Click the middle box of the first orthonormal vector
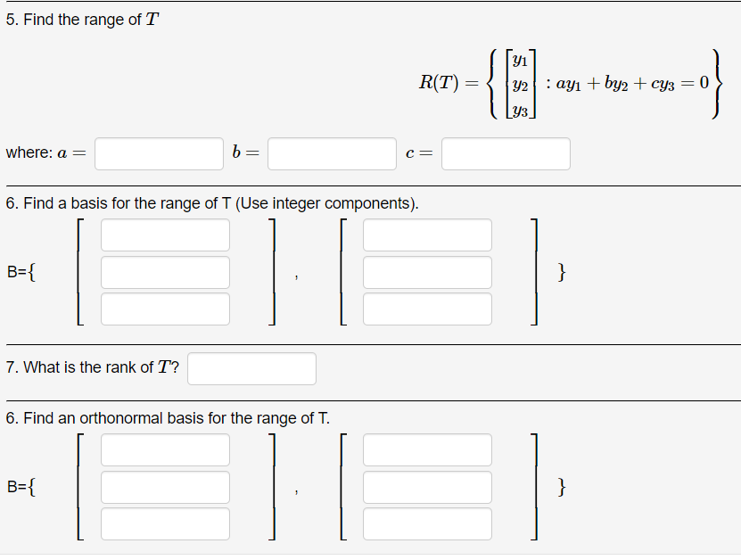This screenshot has height=560, width=741. pyautogui.click(x=165, y=487)
